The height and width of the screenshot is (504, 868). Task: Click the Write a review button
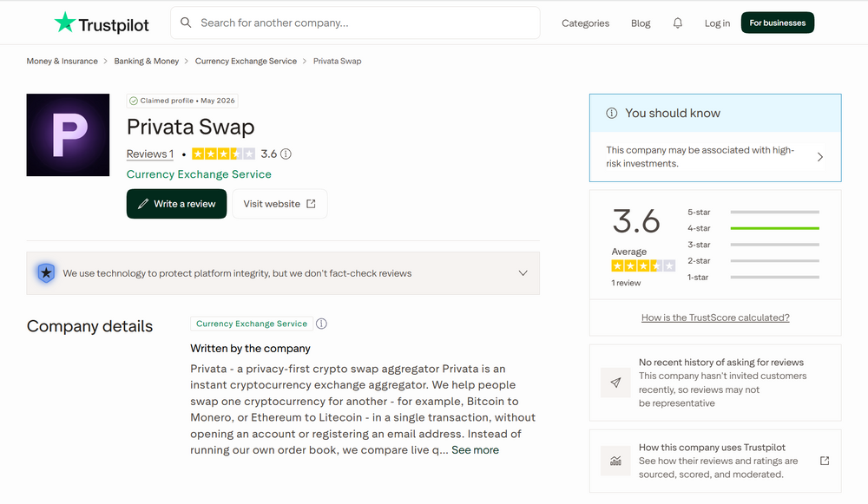click(x=176, y=204)
